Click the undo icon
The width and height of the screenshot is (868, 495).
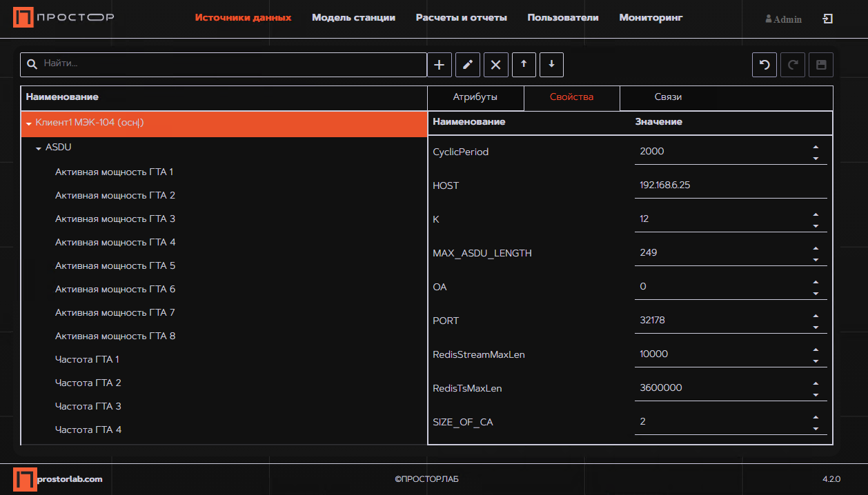(765, 65)
